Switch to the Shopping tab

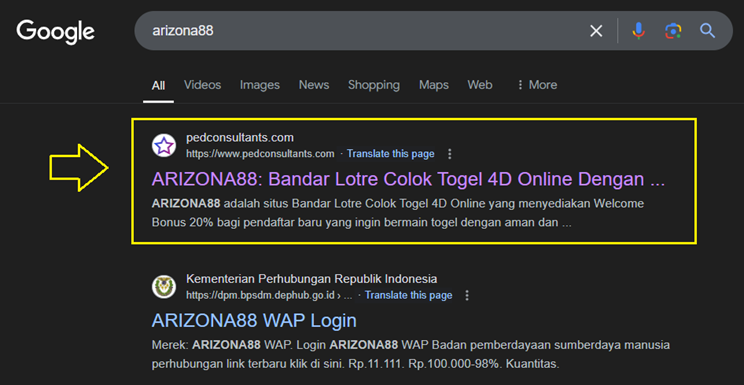(x=374, y=85)
